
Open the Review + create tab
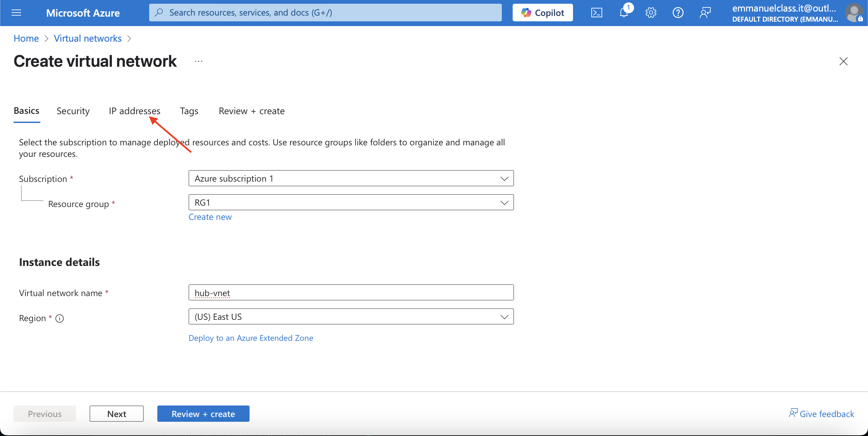pos(252,111)
